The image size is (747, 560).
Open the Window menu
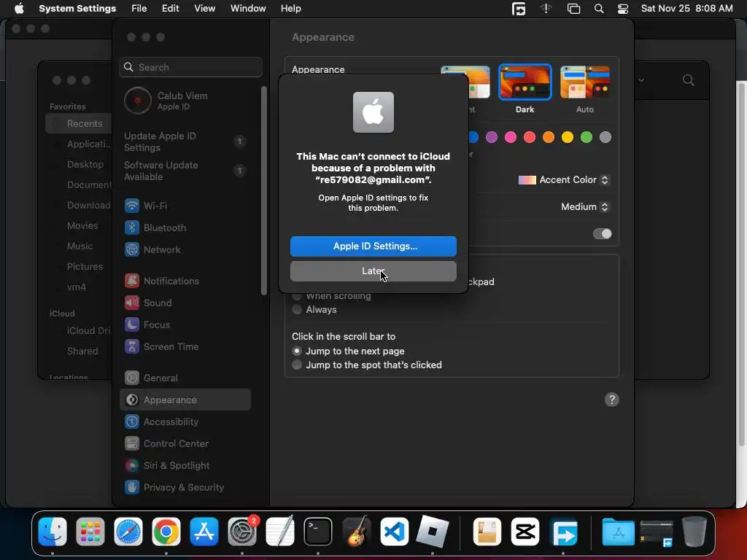point(248,9)
